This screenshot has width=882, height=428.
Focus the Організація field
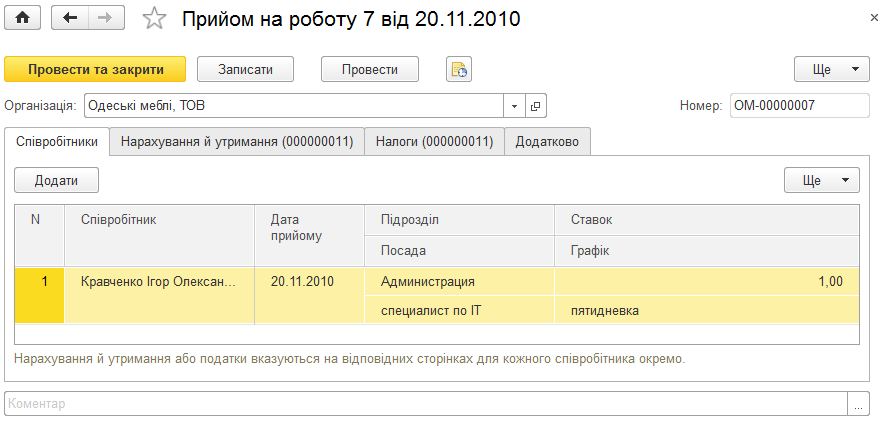pyautogui.click(x=294, y=106)
